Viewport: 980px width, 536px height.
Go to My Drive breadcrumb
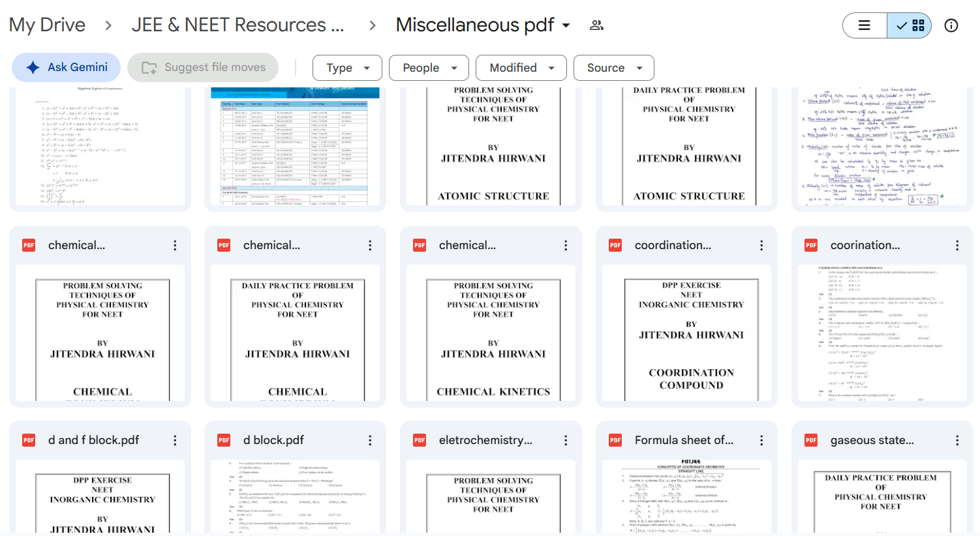tap(47, 25)
